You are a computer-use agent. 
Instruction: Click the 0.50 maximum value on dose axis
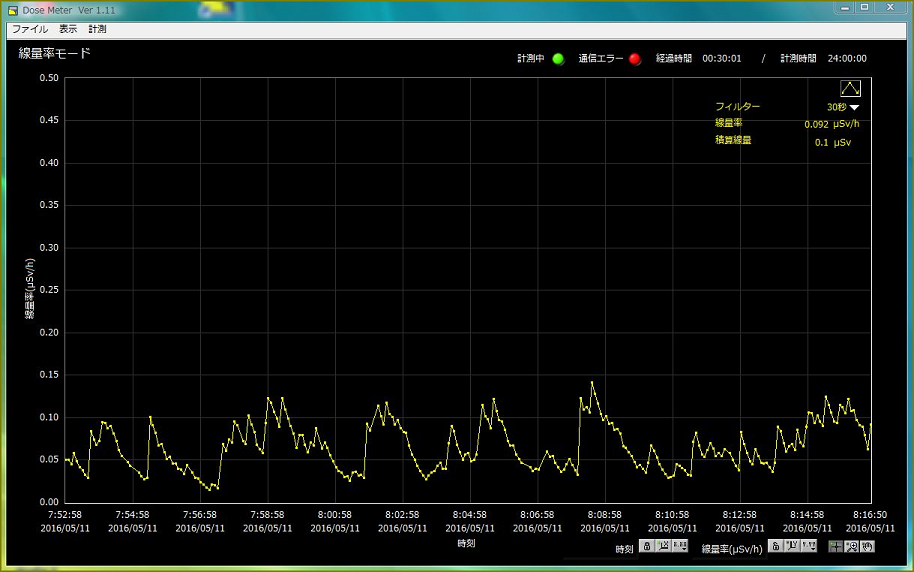click(48, 78)
